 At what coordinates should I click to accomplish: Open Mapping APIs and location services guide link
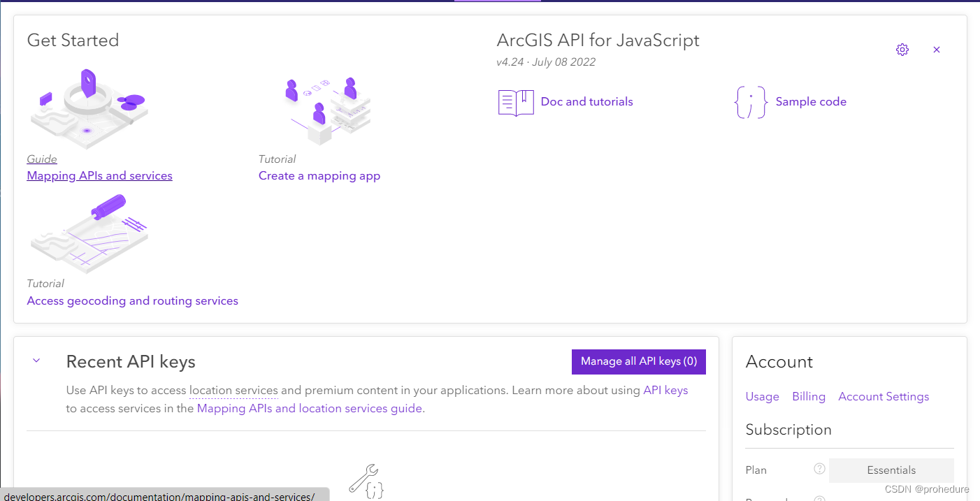[310, 408]
